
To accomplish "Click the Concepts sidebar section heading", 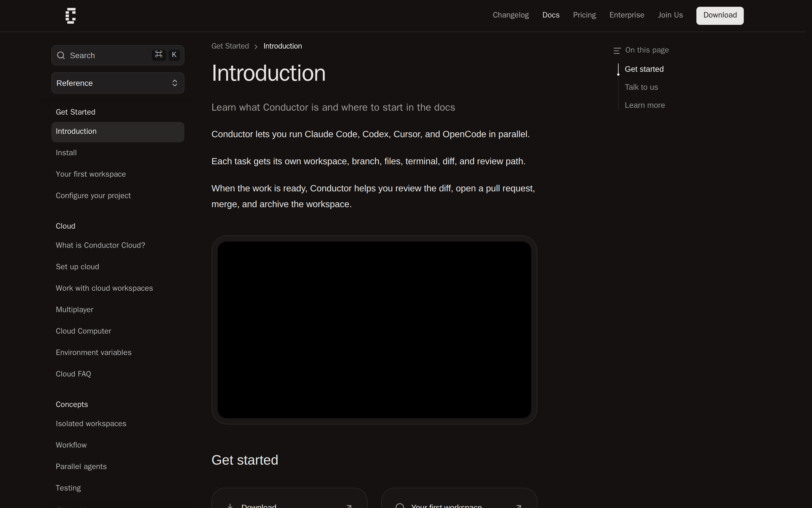I will pos(72,404).
